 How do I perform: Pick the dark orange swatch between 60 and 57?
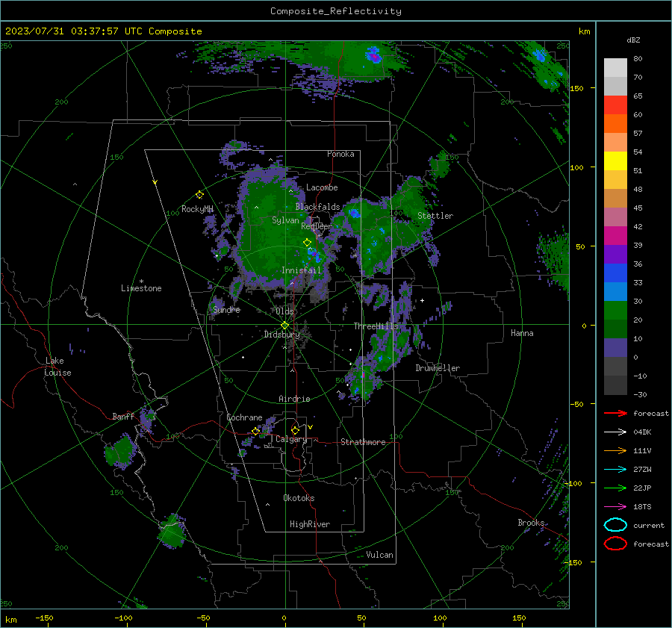point(615,124)
